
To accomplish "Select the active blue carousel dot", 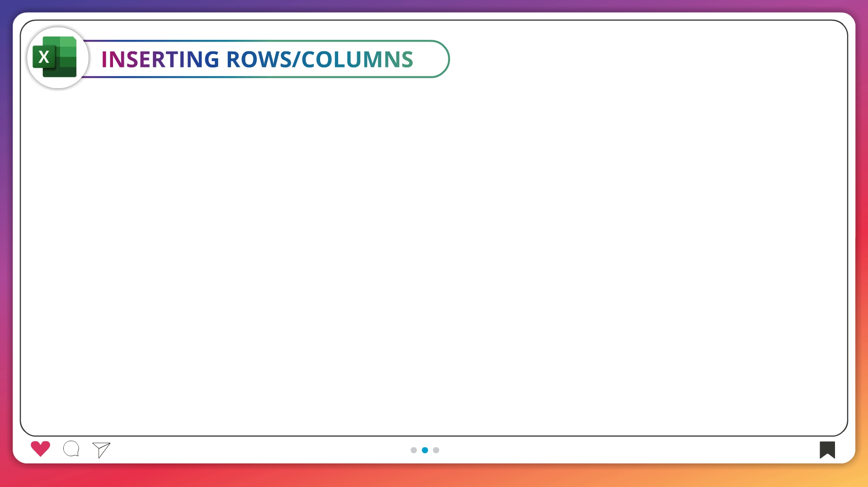I will click(x=425, y=450).
